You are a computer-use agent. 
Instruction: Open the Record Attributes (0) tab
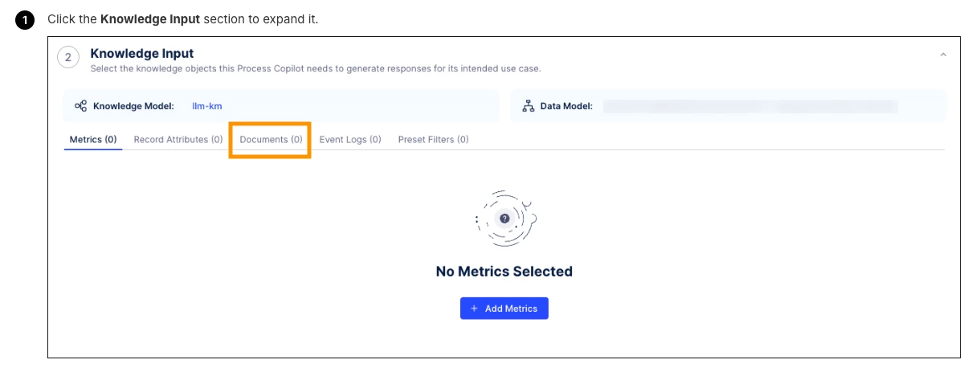pyautogui.click(x=178, y=140)
